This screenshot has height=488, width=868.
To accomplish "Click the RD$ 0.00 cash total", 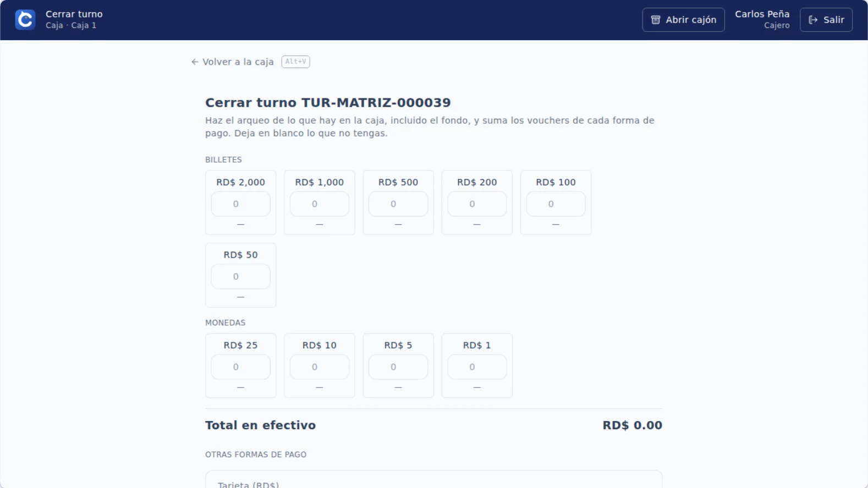I will pyautogui.click(x=632, y=425).
